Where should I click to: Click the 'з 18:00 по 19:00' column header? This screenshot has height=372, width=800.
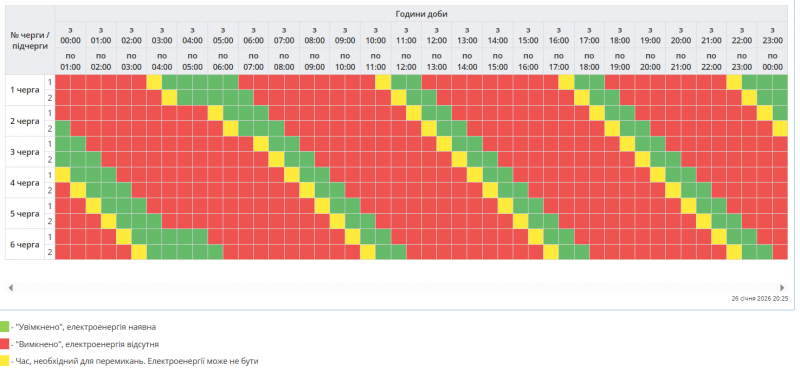[620, 48]
